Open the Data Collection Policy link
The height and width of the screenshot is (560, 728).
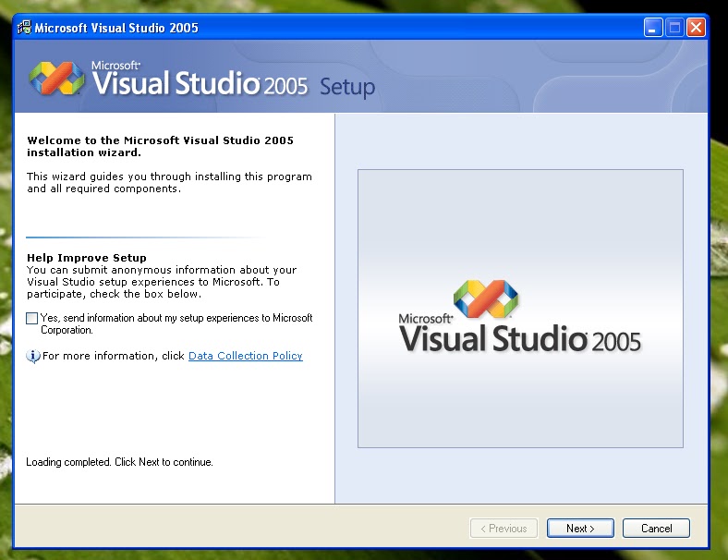245,356
